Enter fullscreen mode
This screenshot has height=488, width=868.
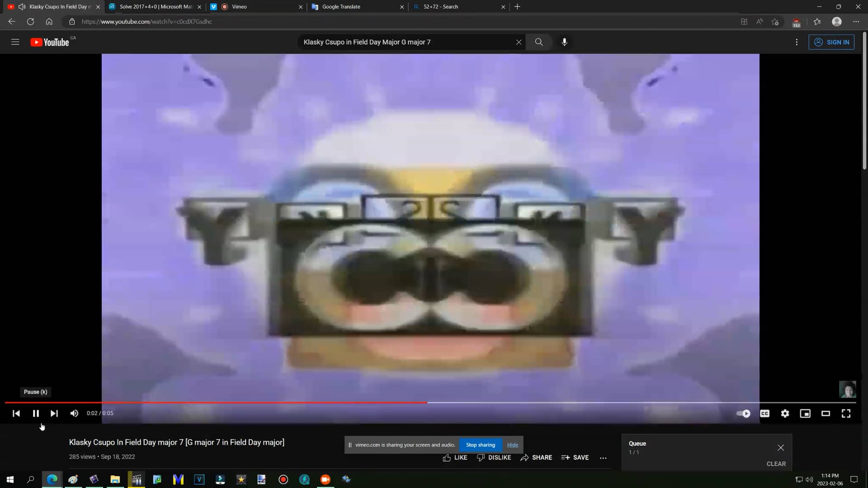pos(846,413)
